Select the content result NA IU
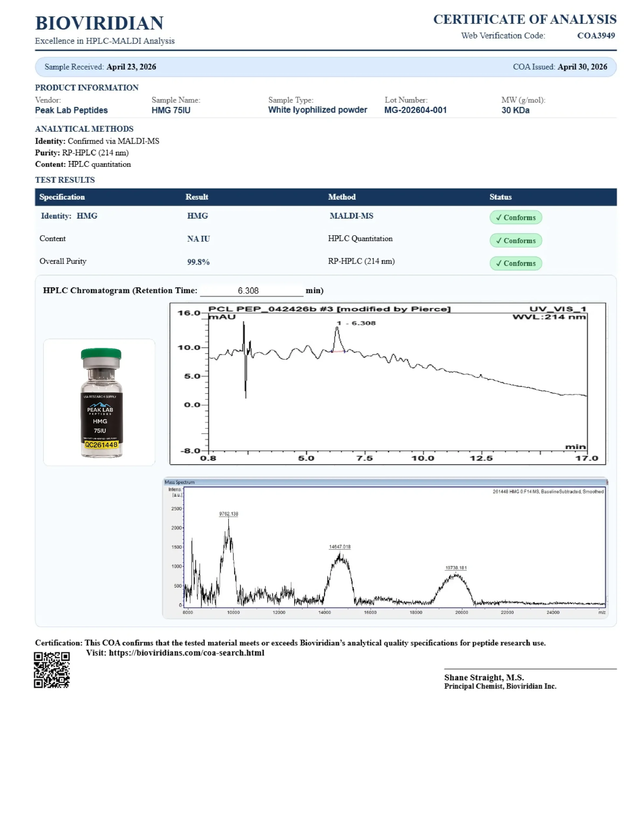 [198, 239]
